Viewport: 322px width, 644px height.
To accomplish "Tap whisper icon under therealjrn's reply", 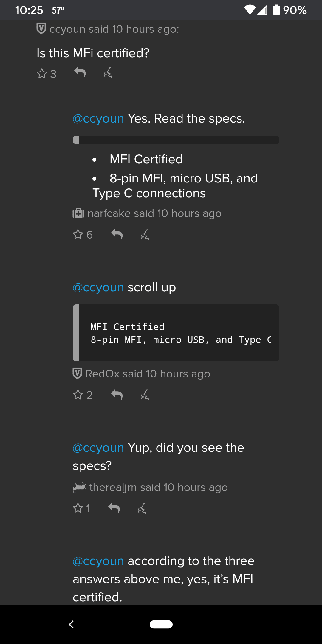I will coord(142,508).
